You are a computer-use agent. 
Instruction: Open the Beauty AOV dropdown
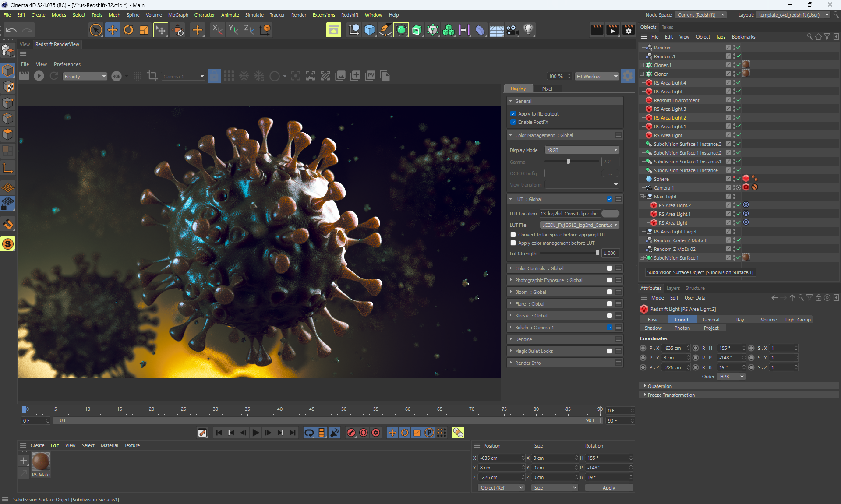[x=85, y=77]
